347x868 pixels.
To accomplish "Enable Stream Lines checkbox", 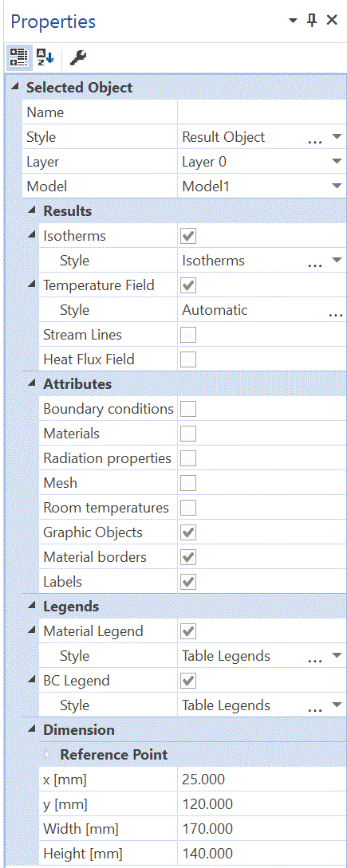I will (189, 335).
